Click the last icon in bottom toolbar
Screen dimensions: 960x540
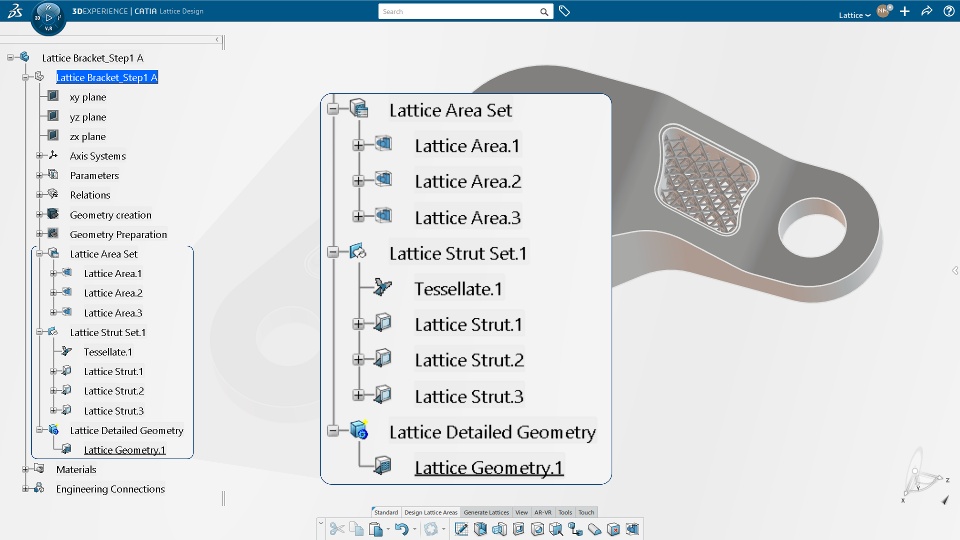coord(632,529)
